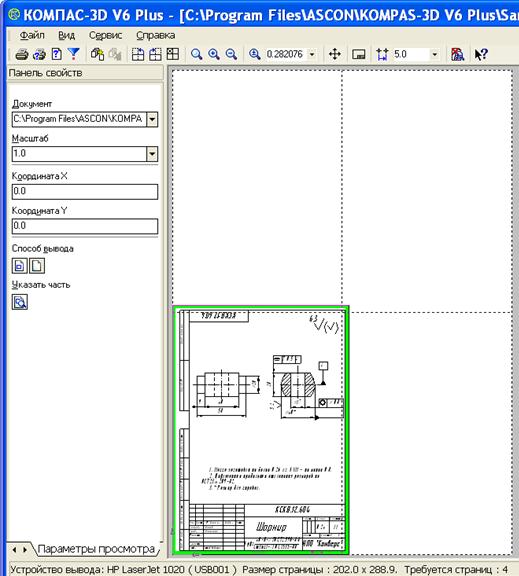519x576 pixels.
Task: Click the printer print icon
Action: [x=22, y=54]
